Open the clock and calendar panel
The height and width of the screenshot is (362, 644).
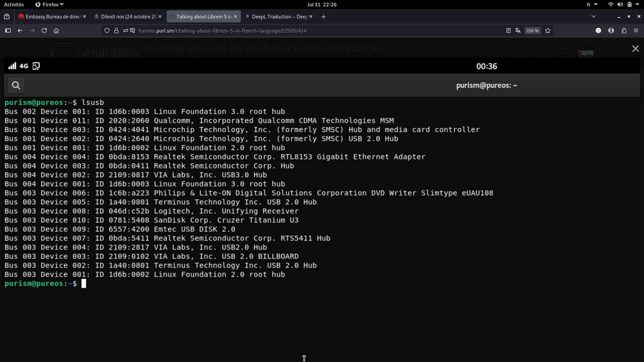322,4
